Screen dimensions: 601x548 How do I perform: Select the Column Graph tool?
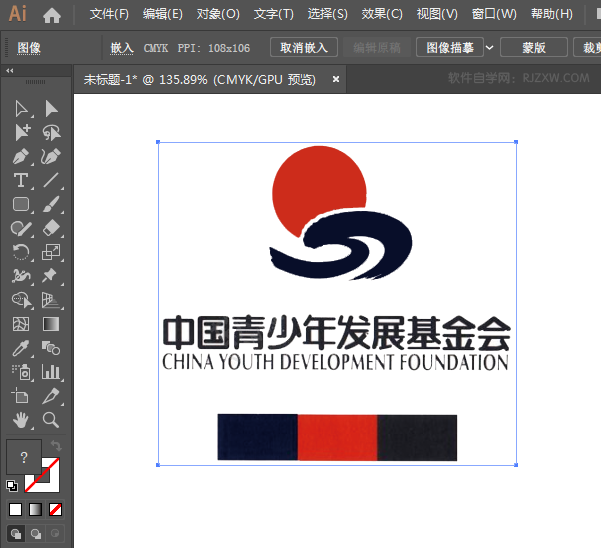51,372
